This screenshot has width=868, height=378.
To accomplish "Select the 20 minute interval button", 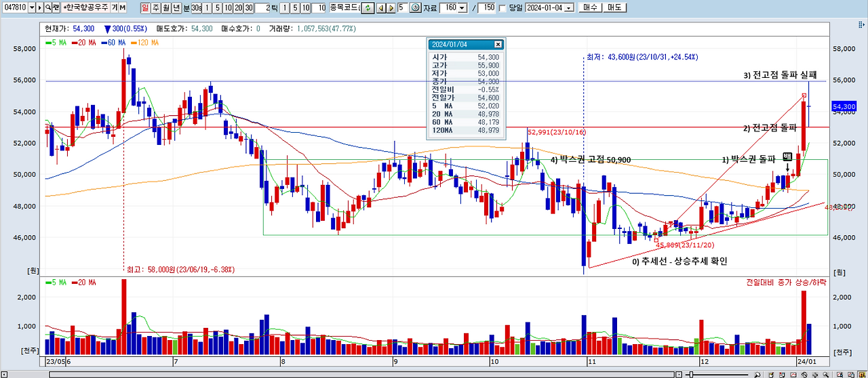I will coord(239,7).
